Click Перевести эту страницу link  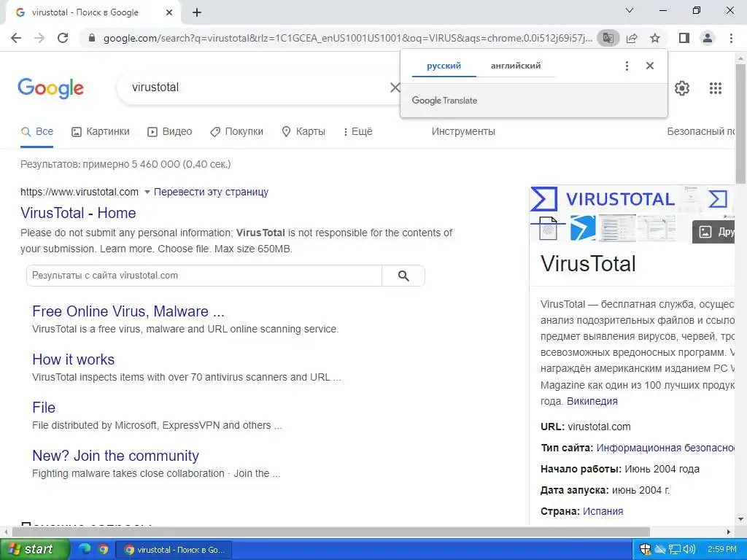211,192
